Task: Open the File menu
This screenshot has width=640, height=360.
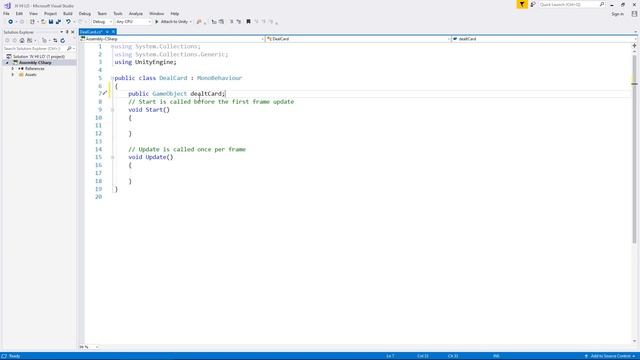Action: point(6,14)
